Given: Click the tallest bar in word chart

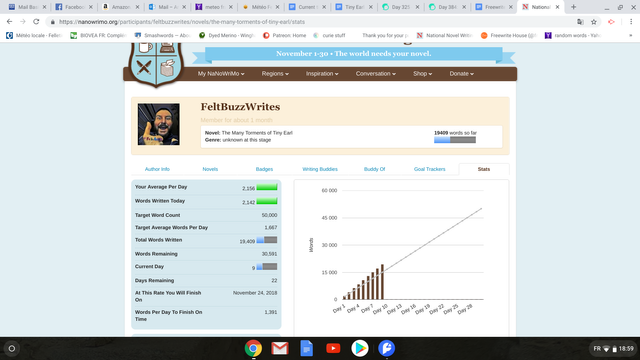Looking at the screenshot, I should (x=382, y=282).
